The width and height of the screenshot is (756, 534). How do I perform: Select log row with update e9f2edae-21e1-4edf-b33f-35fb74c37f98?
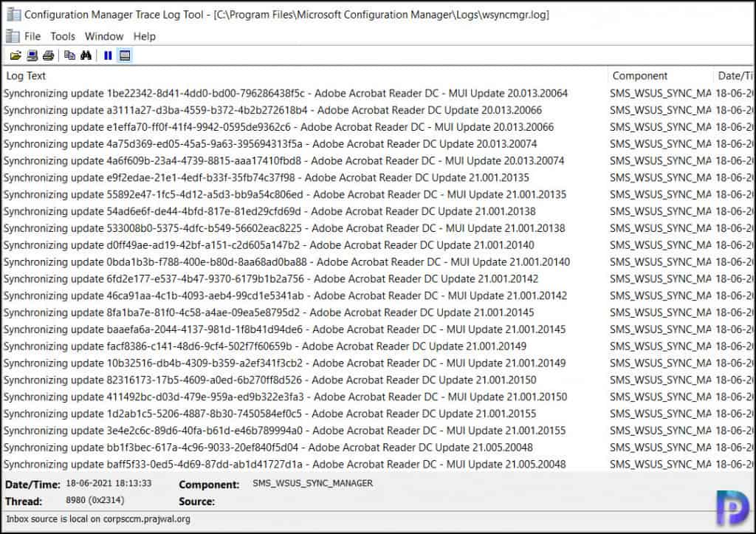coord(377,177)
